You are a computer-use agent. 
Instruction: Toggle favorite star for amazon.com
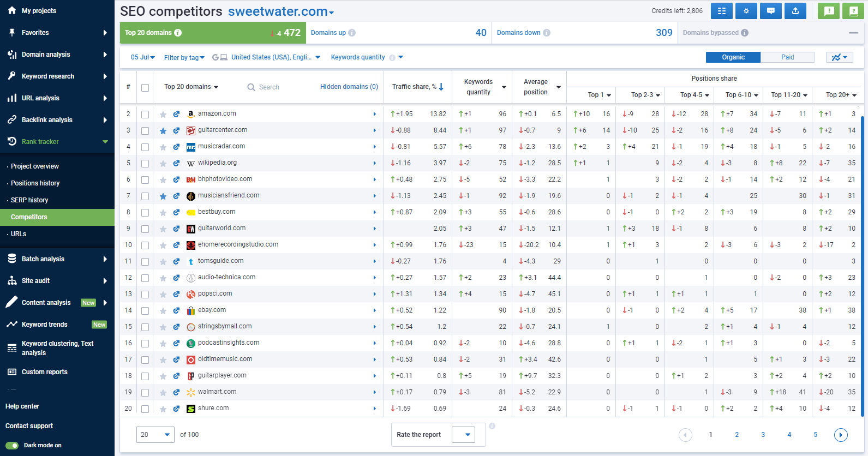(x=163, y=115)
